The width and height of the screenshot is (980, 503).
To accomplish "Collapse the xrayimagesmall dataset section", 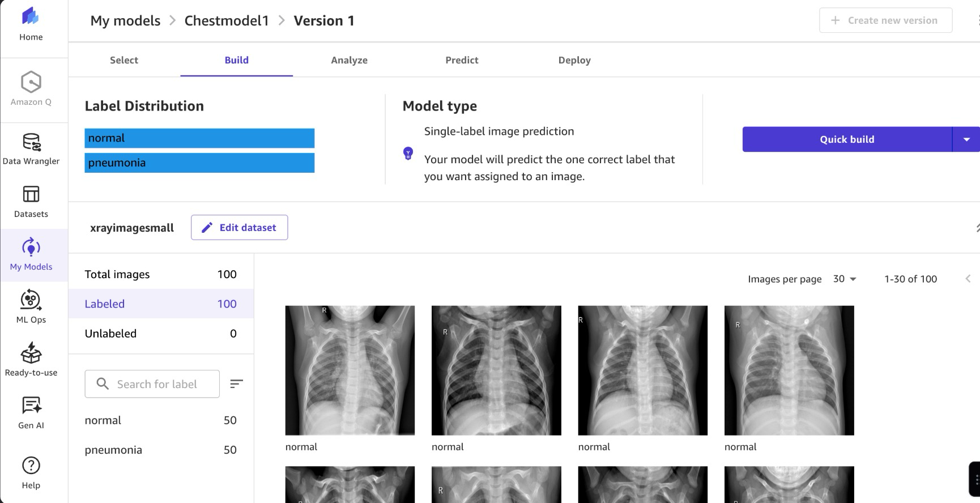I will [x=977, y=228].
